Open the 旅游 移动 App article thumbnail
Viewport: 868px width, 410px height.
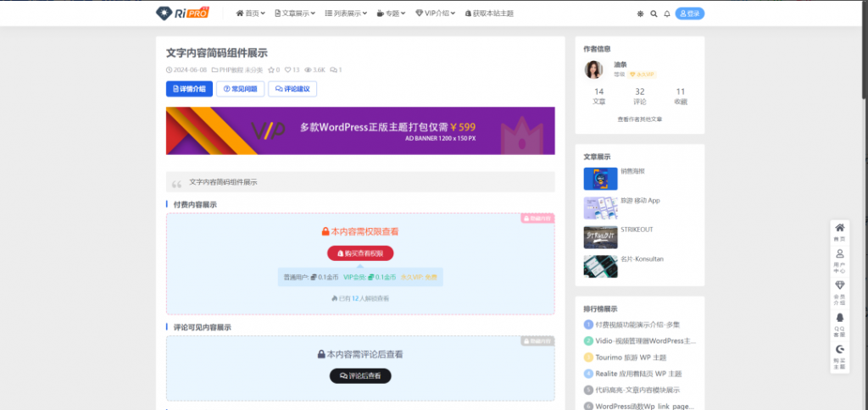[x=601, y=208]
